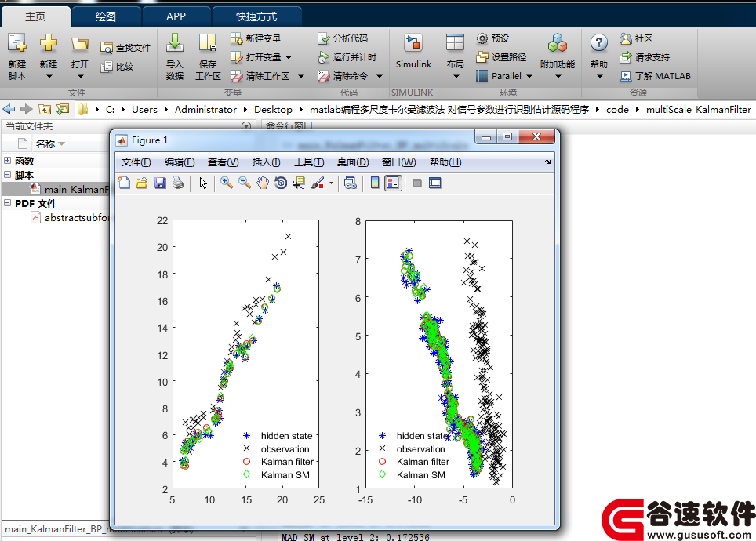Screen dimensions: 756x541
Task: Open the 打开变量 dropdown arrow
Action: [289, 57]
